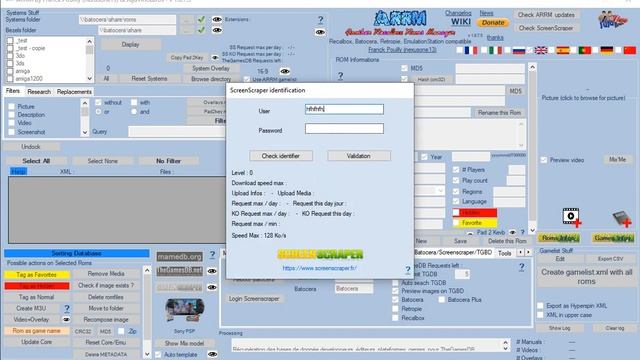Click the top-right mascot logo
Image resolution: width=640 pixels, height=360 pixels.
point(613,20)
